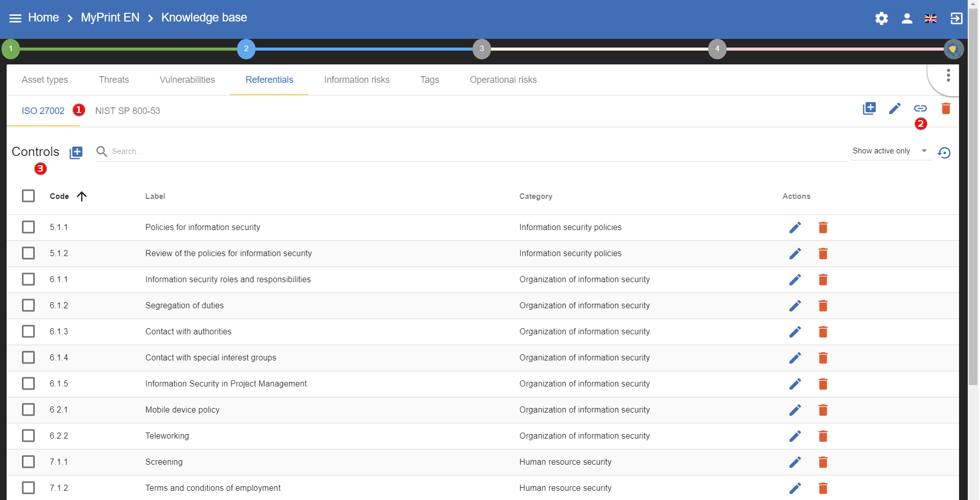
Task: Switch to the Vulnerabilities tab
Action: (187, 80)
